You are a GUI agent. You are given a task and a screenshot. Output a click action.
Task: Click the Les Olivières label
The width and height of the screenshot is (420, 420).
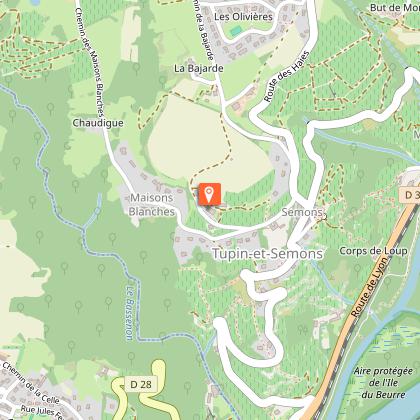click(243, 17)
